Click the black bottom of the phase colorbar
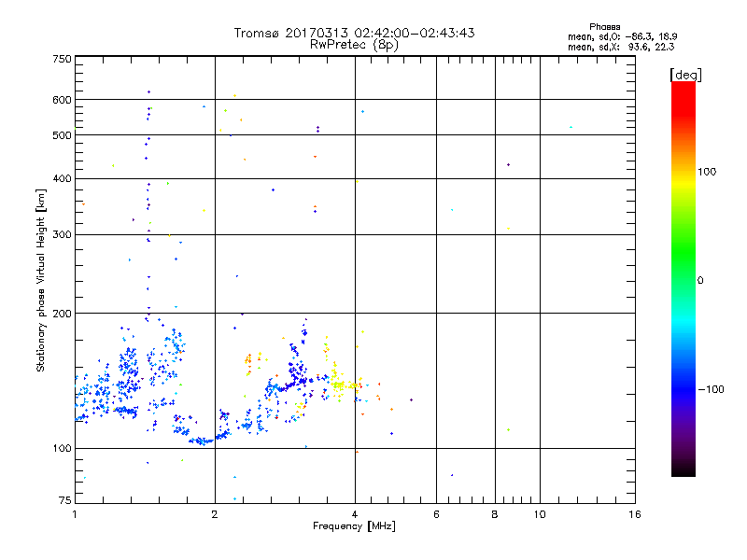Image resolution: width=747 pixels, height=560 pixels. click(x=684, y=469)
